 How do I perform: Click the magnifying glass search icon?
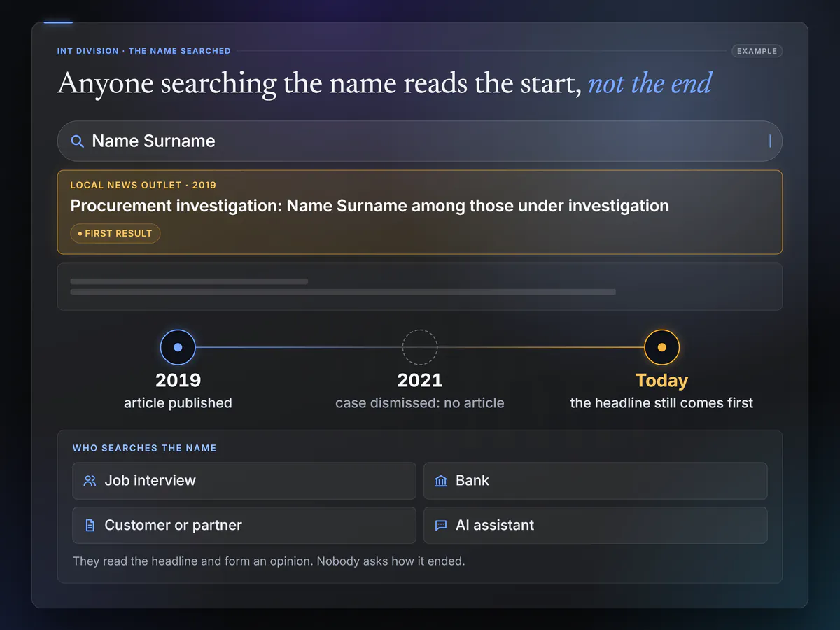[x=78, y=141]
